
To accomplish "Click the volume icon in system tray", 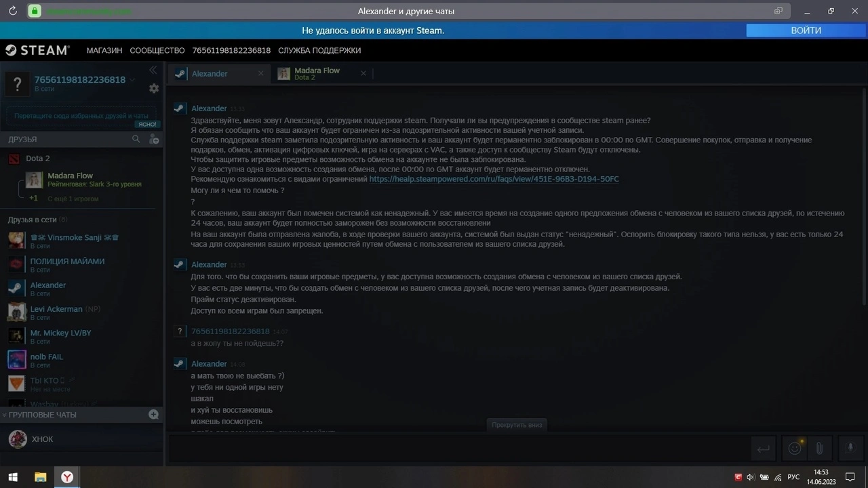I will (x=751, y=477).
